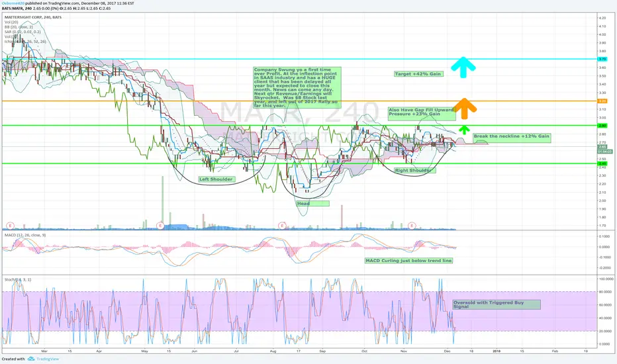Click the Dec label on the time axis
617x364 pixels.
click(448, 351)
